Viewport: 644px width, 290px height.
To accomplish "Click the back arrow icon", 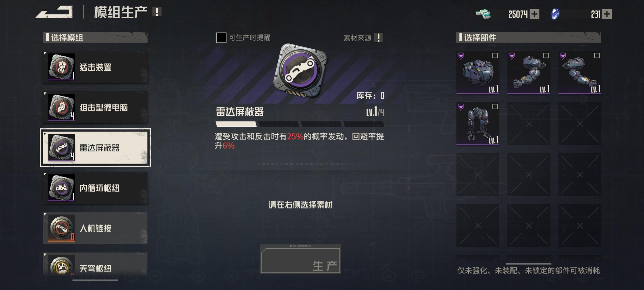I will (54, 12).
